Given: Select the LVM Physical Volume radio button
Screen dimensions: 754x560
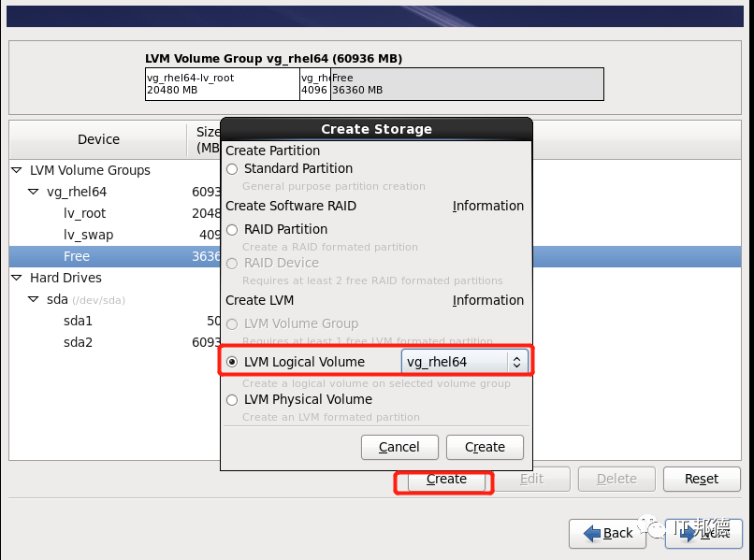Looking at the screenshot, I should (x=232, y=400).
